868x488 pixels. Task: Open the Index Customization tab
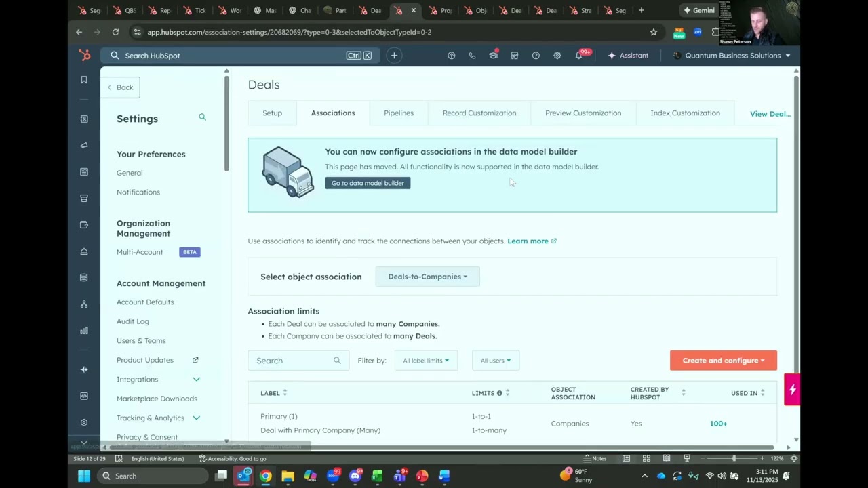(685, 113)
